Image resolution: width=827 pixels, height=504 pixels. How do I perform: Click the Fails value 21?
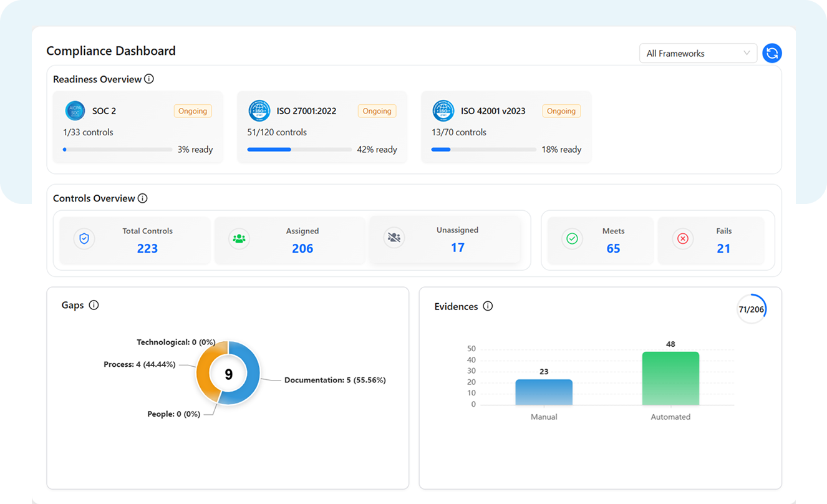(723, 248)
